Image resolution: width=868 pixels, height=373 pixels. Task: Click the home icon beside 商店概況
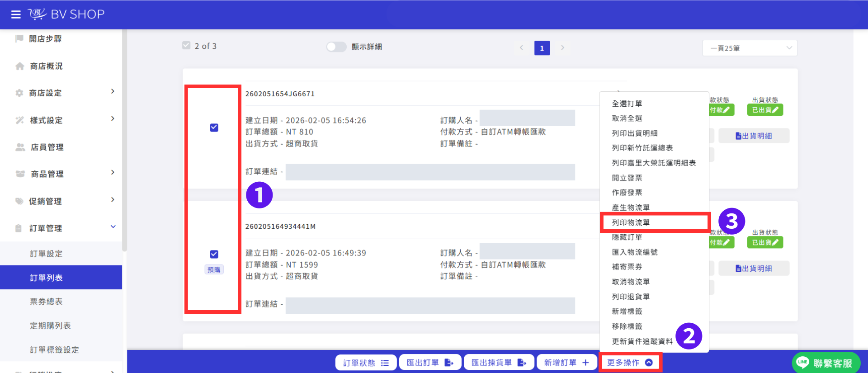pyautogui.click(x=20, y=66)
